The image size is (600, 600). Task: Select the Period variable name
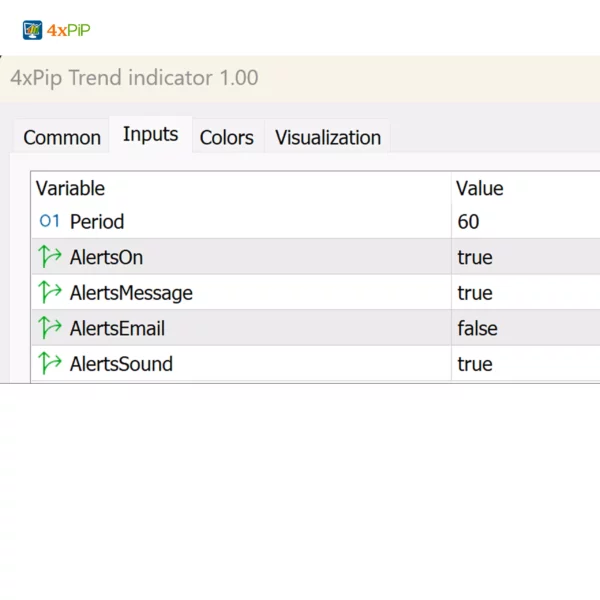(97, 221)
